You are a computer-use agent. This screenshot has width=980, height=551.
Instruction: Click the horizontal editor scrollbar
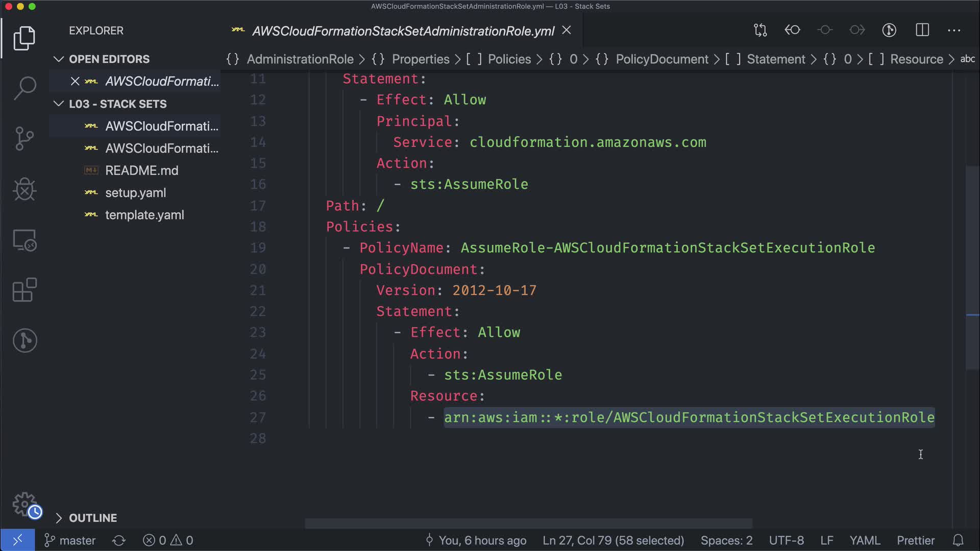point(528,523)
